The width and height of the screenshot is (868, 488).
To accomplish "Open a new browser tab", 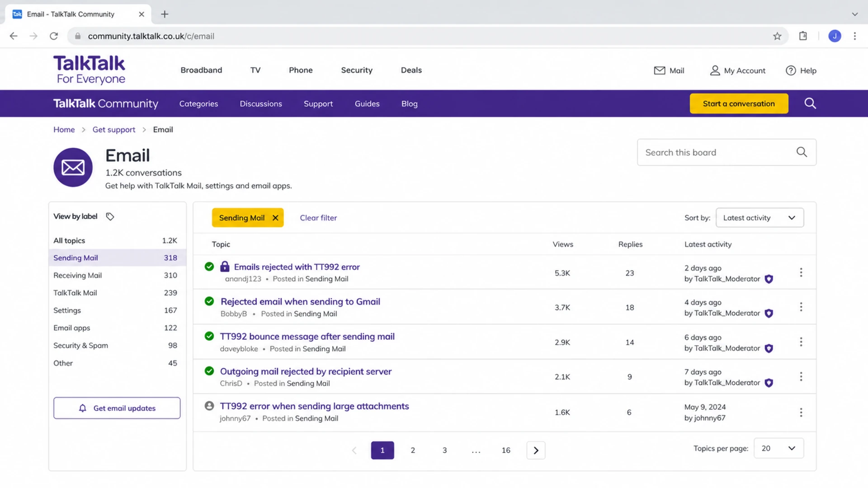I will tap(165, 14).
